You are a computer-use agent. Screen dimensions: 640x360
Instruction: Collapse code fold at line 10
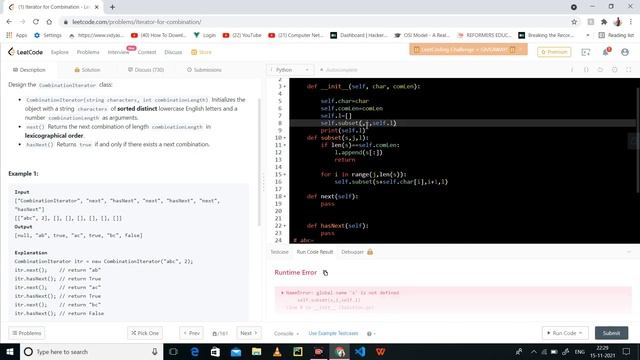coord(284,138)
